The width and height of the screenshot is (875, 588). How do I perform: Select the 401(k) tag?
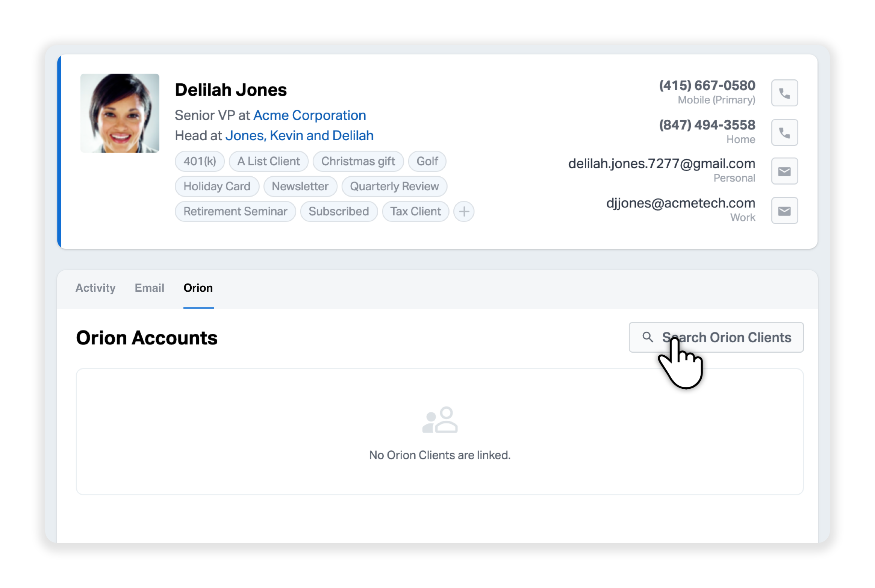click(x=200, y=161)
